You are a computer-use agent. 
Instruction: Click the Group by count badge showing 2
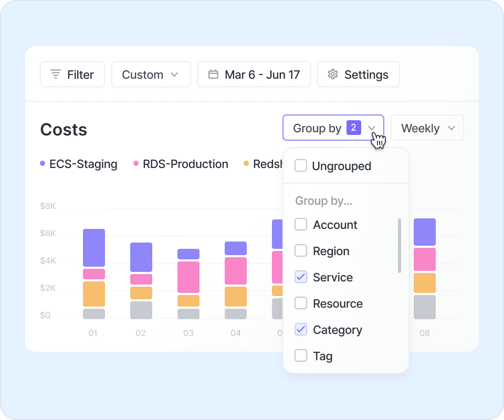[353, 128]
